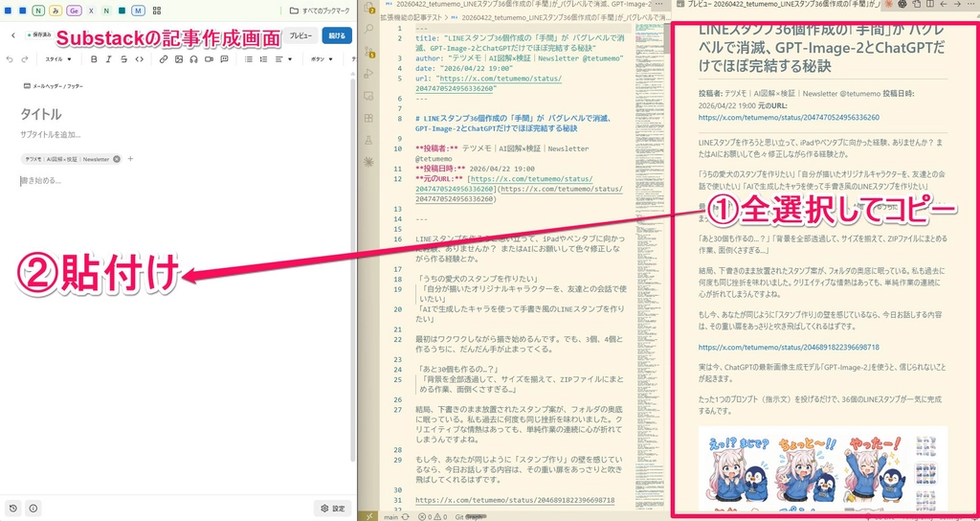
Task: Open the VS Code Explorer files icon
Action: [369, 9]
